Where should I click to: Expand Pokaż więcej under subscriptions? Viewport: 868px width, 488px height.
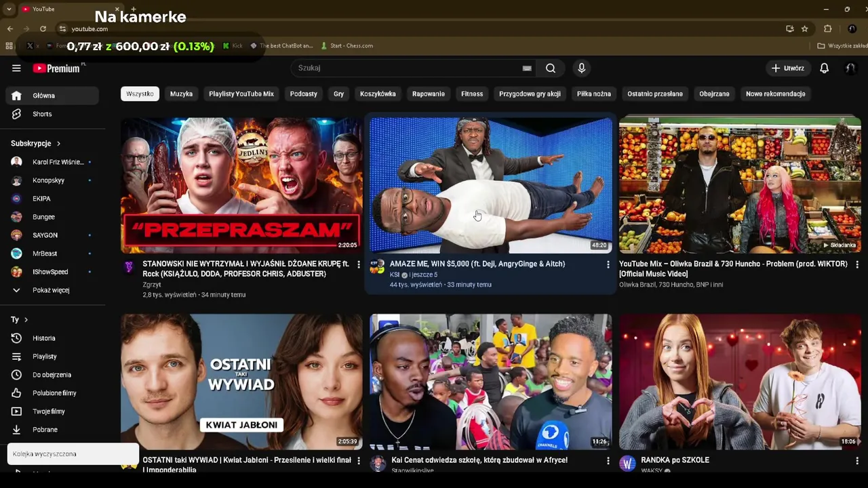pos(52,290)
